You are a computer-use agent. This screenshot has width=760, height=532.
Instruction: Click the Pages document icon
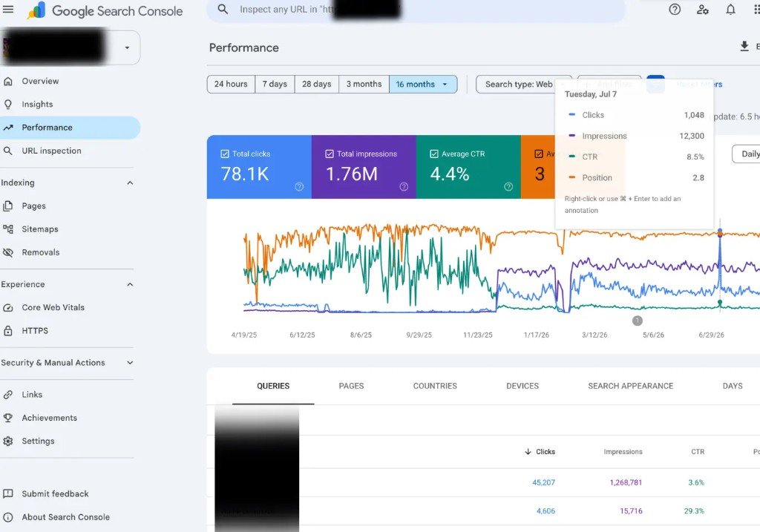point(8,206)
